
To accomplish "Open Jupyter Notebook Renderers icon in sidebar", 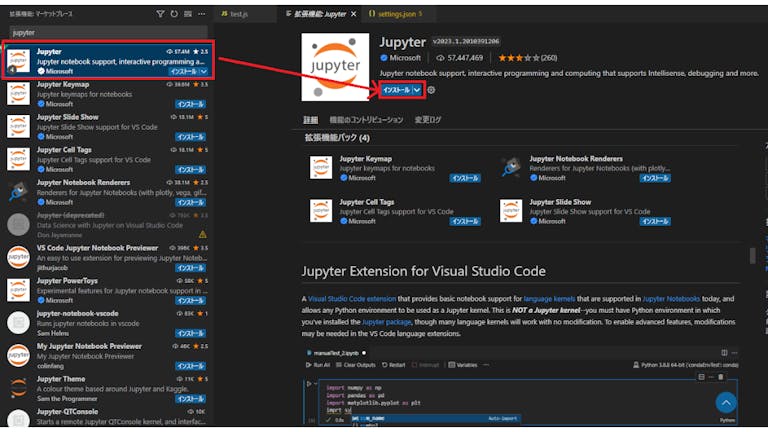I will tap(18, 192).
